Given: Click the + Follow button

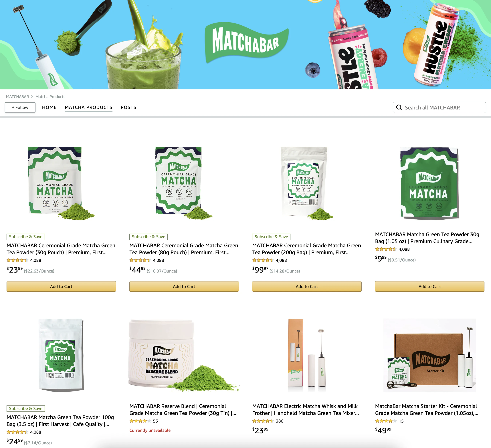Looking at the screenshot, I should (20, 107).
